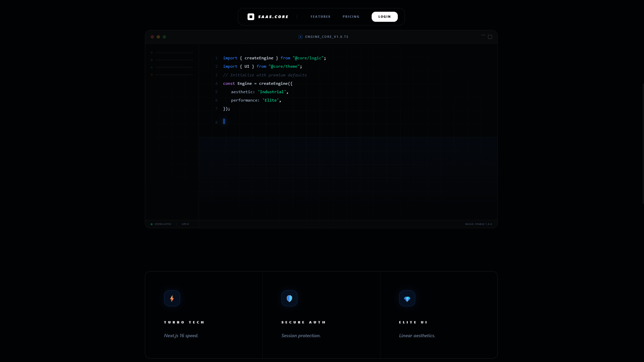Screen dimensions: 644x362
Task: Open the Pricing nav item
Action: point(351,17)
